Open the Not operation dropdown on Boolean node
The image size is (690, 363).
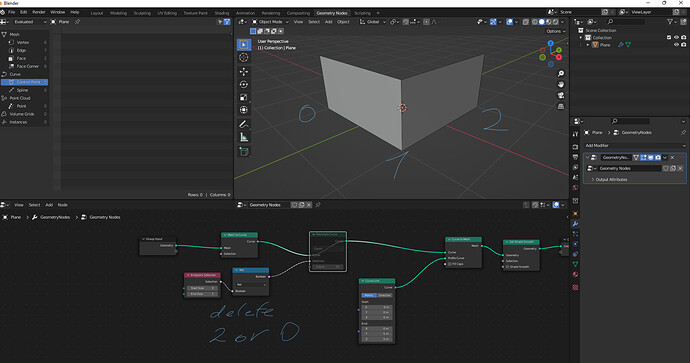(x=251, y=285)
